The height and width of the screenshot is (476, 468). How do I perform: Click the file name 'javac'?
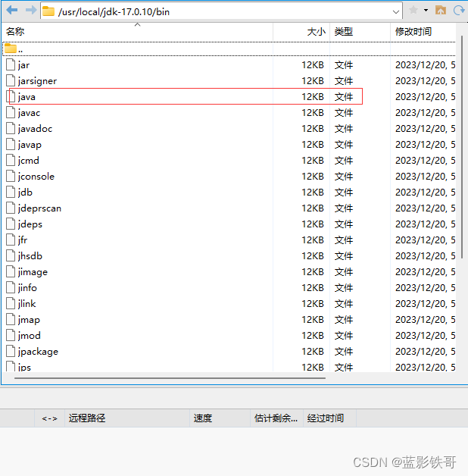point(29,113)
